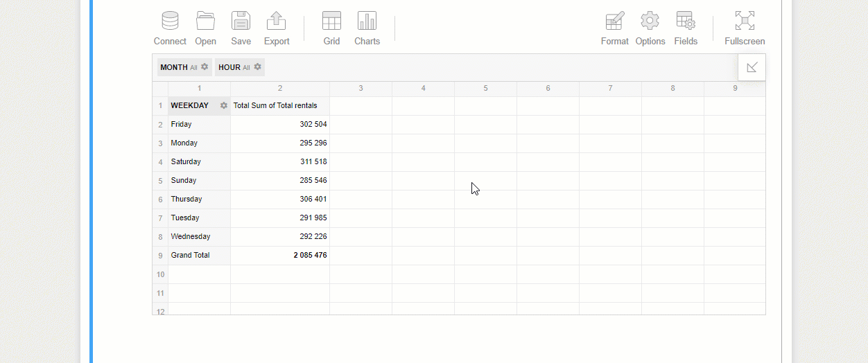Select the WEEKDAY header cell
This screenshot has width=868, height=363.
[x=200, y=106]
